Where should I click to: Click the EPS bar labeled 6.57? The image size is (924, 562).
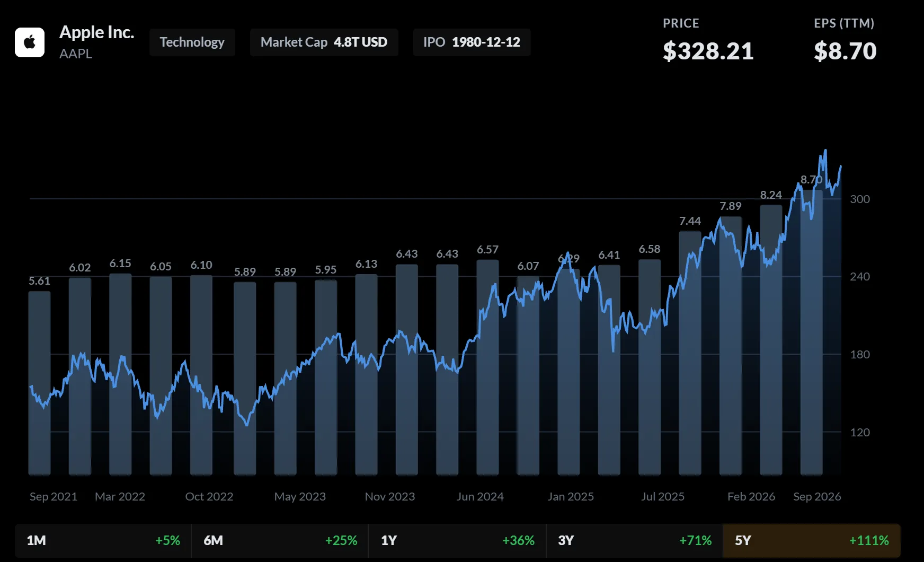pyautogui.click(x=487, y=367)
